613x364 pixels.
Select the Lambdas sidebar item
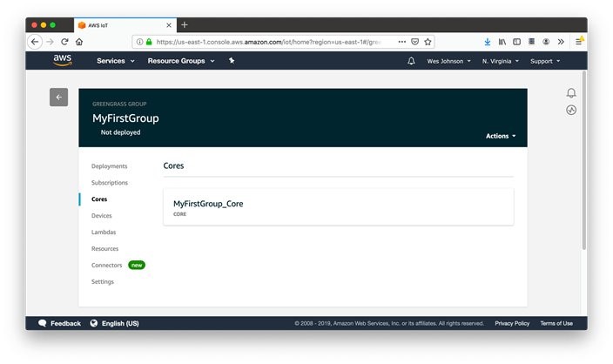click(104, 232)
